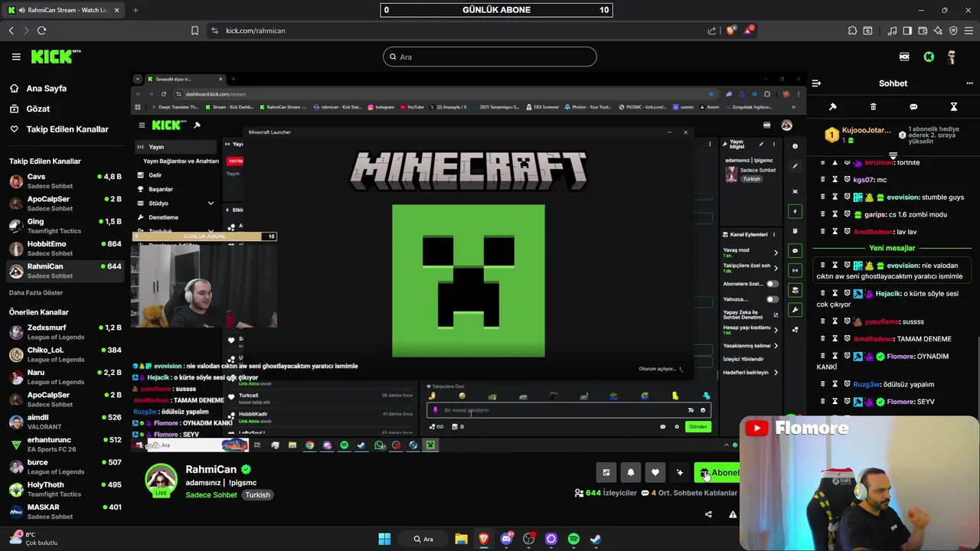Click RahmiCan's LIVE profile avatar
Viewport: 980px width, 551px height.
tap(162, 481)
